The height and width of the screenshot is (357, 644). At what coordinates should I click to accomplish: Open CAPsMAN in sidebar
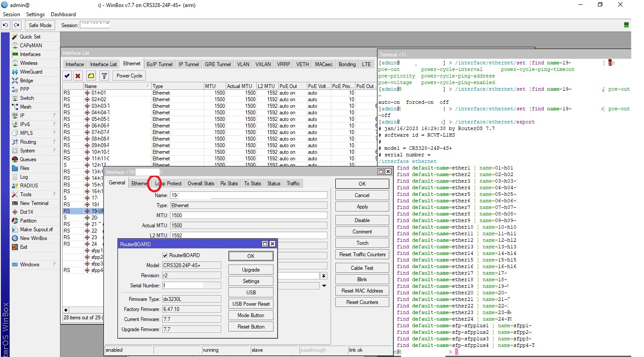31,46
